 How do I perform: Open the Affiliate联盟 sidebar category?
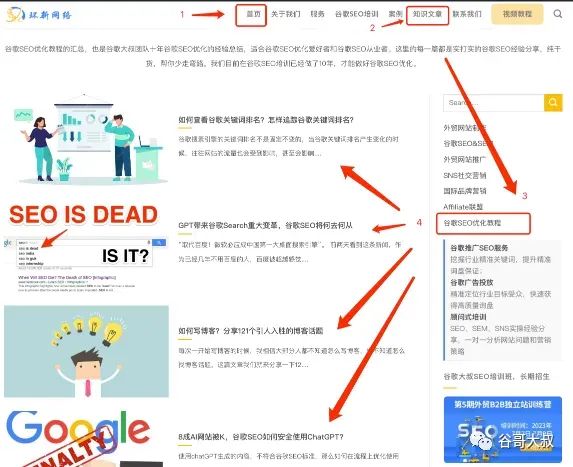pyautogui.click(x=463, y=207)
